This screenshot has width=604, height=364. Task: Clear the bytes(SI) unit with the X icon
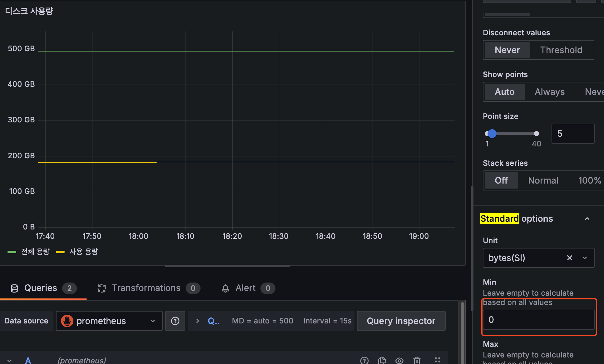pos(569,258)
